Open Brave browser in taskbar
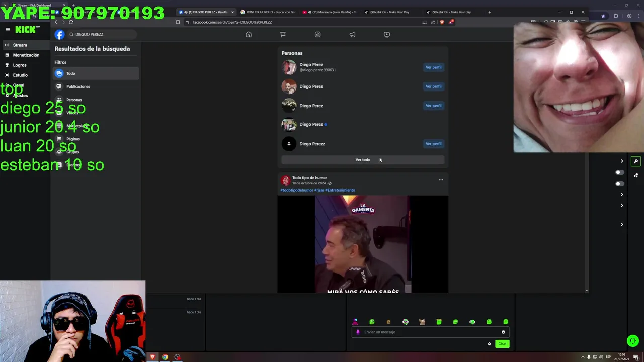Screen dimensions: 644x362 152,357
